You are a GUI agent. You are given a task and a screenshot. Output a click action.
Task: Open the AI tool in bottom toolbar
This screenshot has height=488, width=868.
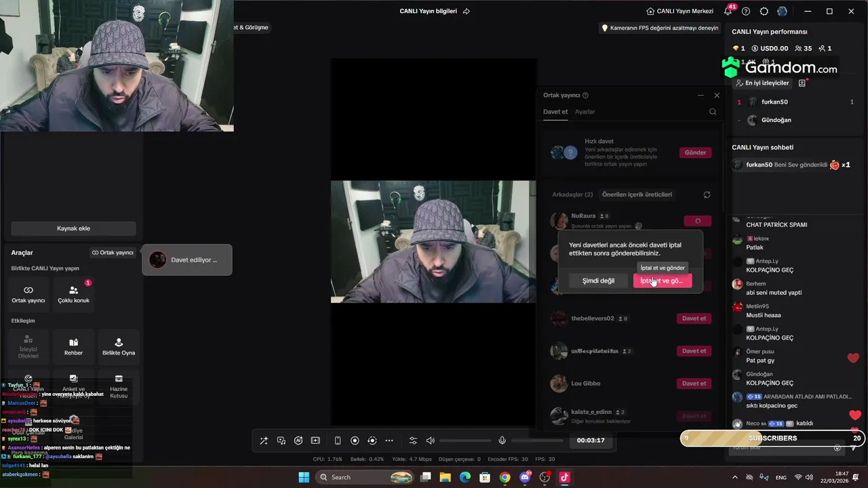click(298, 441)
